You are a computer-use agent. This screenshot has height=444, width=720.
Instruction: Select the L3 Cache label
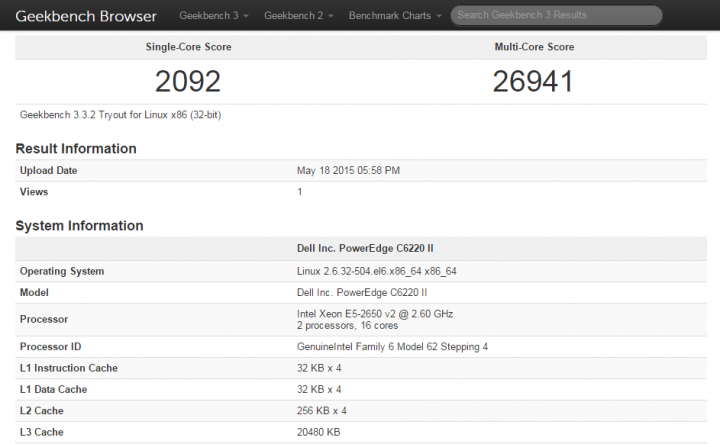click(x=41, y=432)
